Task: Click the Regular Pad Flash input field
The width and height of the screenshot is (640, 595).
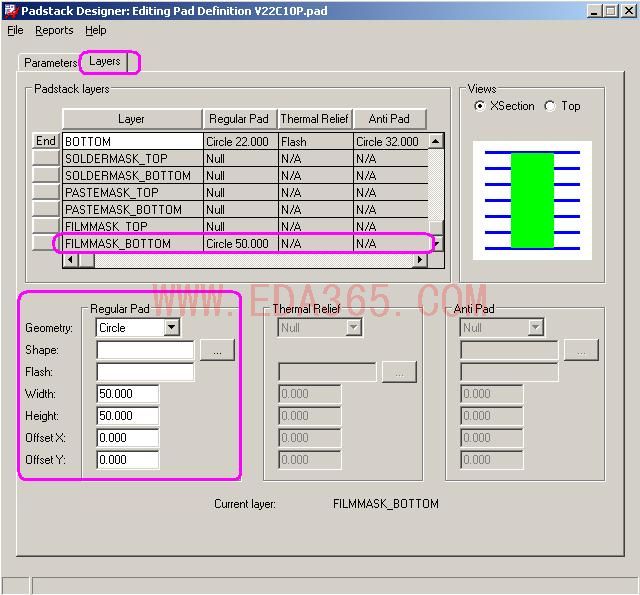Action: [145, 372]
